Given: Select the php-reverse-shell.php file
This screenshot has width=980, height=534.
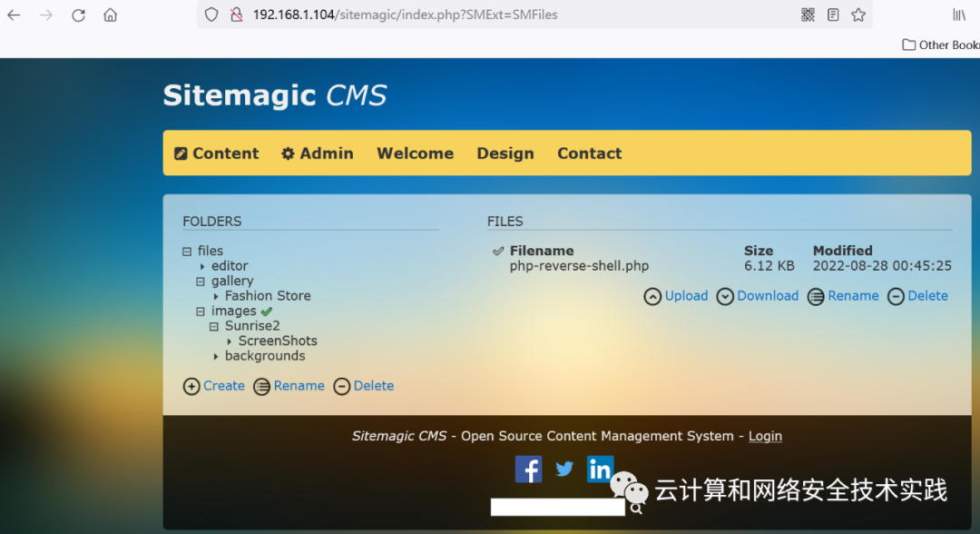Looking at the screenshot, I should (579, 266).
